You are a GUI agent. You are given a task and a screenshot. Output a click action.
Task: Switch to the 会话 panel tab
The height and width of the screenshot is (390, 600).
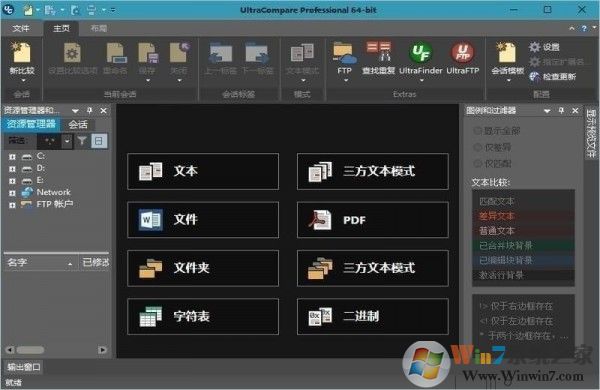[78, 124]
